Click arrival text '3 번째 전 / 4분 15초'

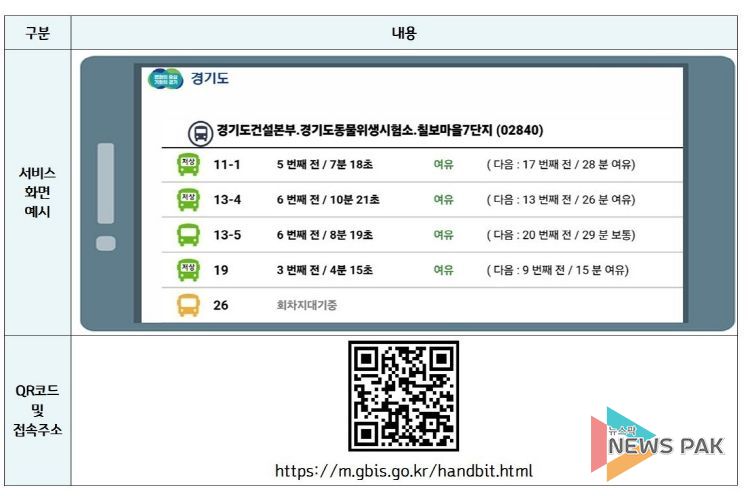coord(324,270)
